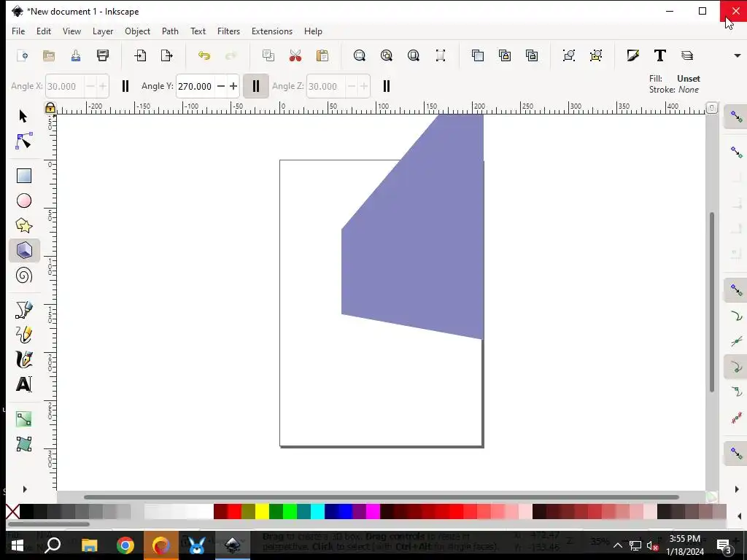Image resolution: width=747 pixels, height=560 pixels.
Task: Open the Extensions menu
Action: 272,31
